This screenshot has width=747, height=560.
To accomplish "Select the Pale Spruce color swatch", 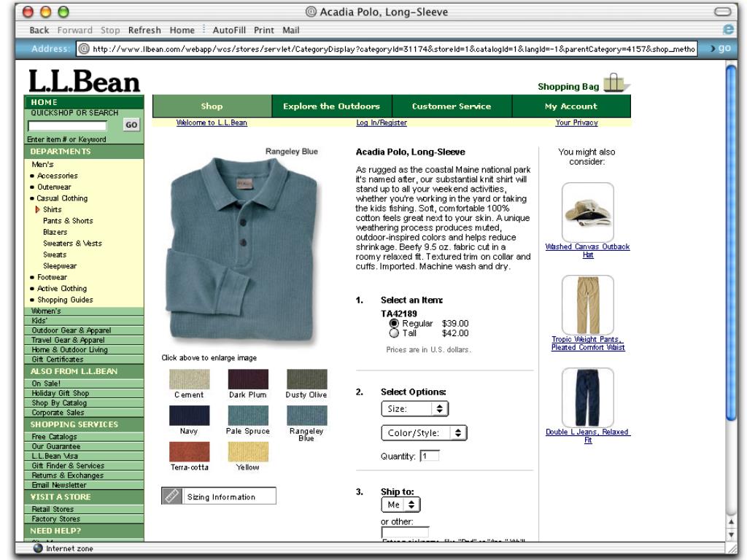I will pyautogui.click(x=248, y=415).
